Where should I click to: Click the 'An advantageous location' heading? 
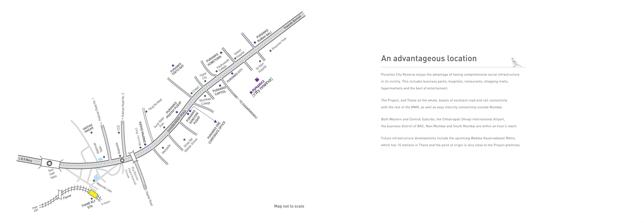click(429, 58)
